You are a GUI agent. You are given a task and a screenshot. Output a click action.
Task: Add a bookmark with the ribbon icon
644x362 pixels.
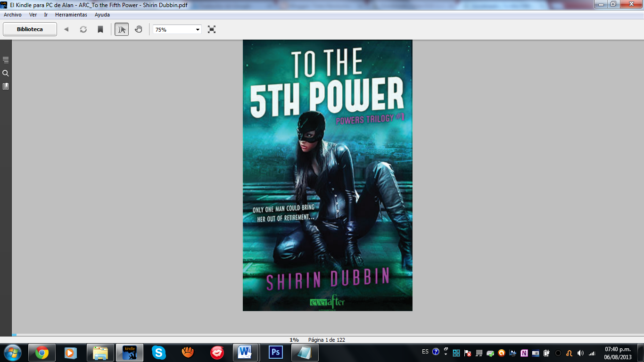click(x=100, y=29)
